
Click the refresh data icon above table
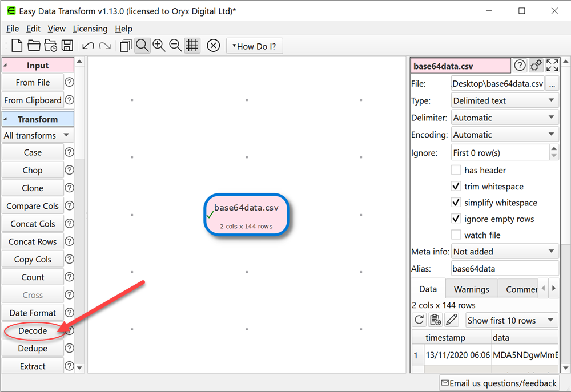coord(419,320)
